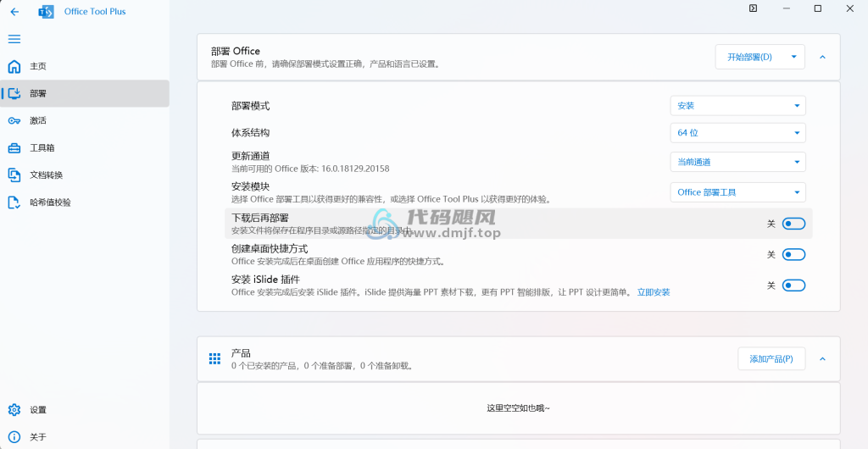Click the back arrow icon
Screen dimensions: 868x449
click(x=14, y=12)
